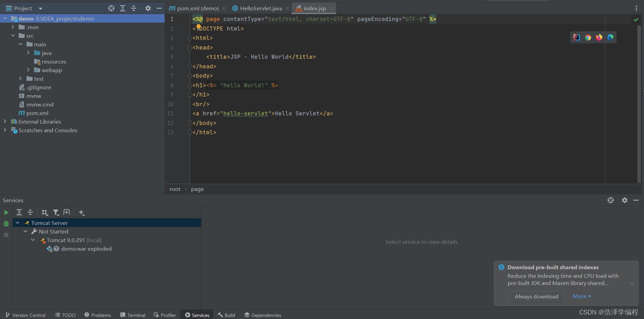
Task: Click the stop service square icon
Action: (6, 235)
